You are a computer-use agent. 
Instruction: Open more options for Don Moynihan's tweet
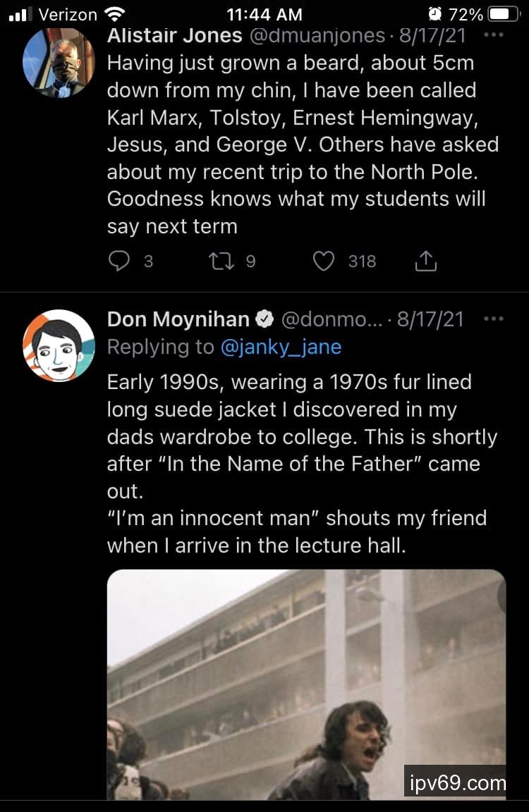click(494, 319)
